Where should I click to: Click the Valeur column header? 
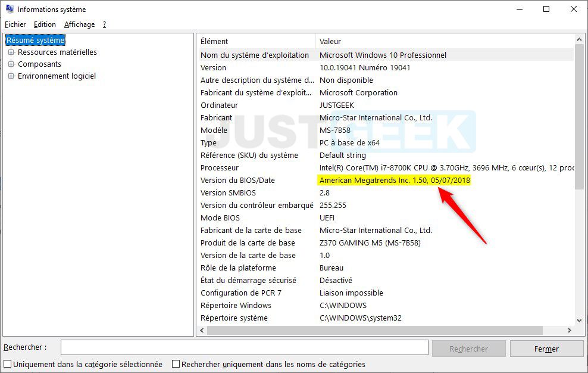tap(445, 41)
